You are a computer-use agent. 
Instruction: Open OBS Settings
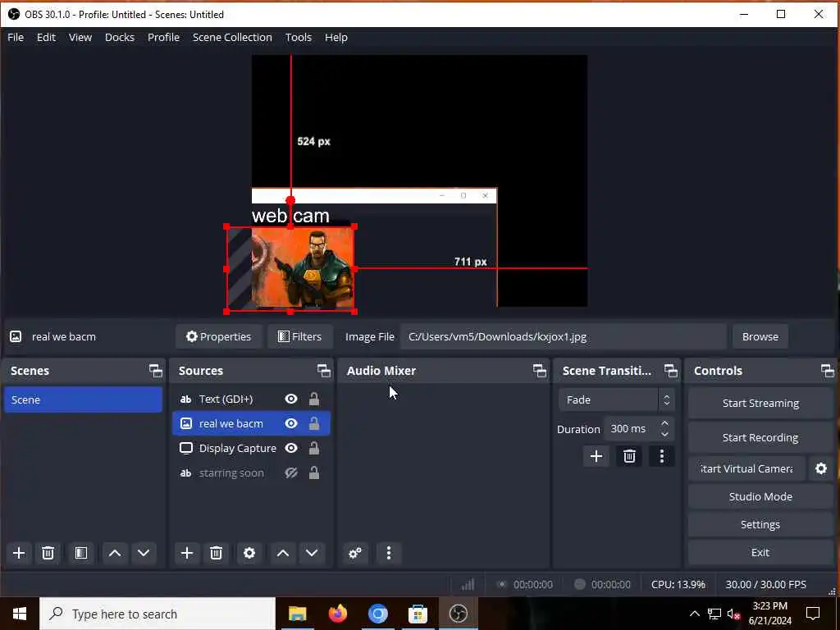pos(760,524)
